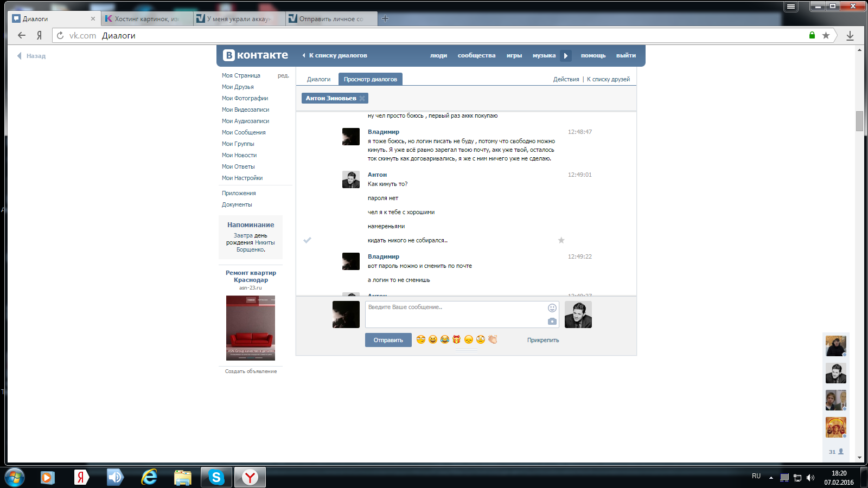
Task: Close the Диалоги browser tab
Action: point(93,18)
